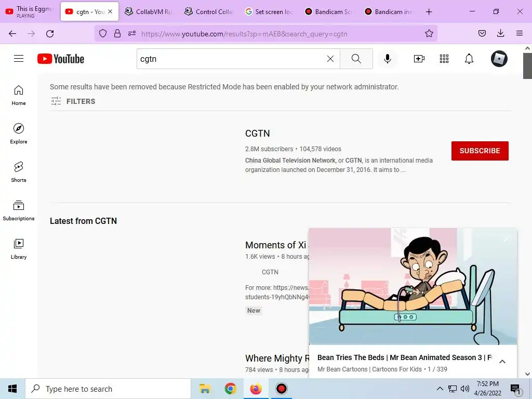Open Bandicam recorder from taskbar

coord(281,389)
